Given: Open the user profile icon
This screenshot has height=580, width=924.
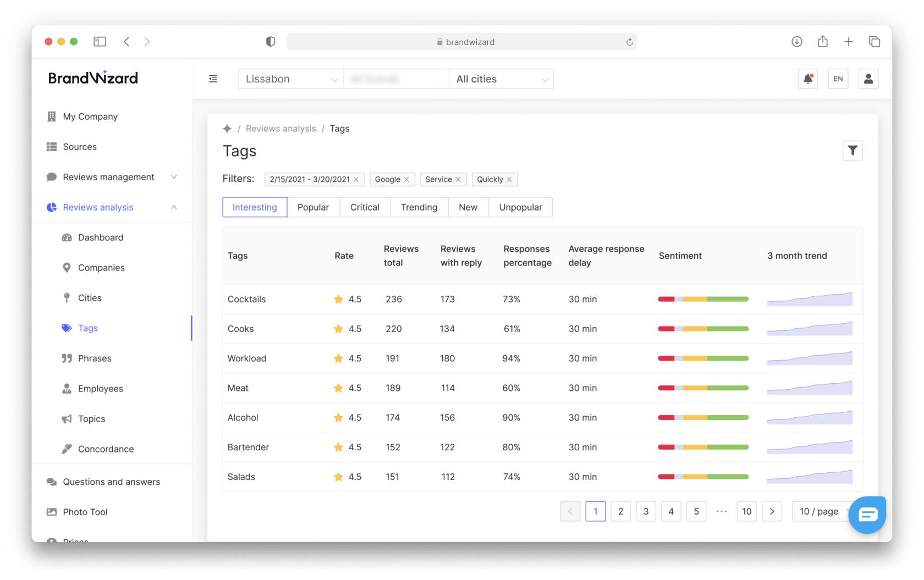Looking at the screenshot, I should [868, 79].
